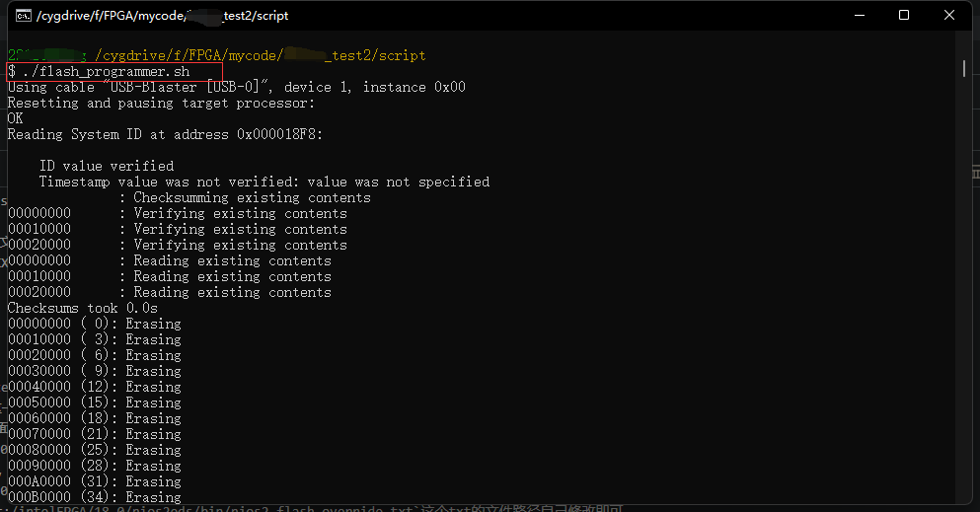This screenshot has height=512, width=980.
Task: Click the "Checksumming existing contents" line
Action: 252,197
